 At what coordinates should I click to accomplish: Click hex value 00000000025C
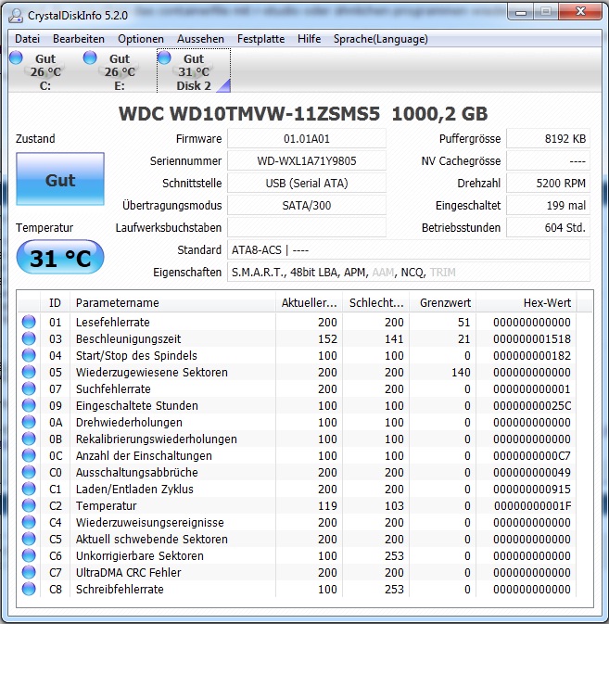tap(532, 405)
